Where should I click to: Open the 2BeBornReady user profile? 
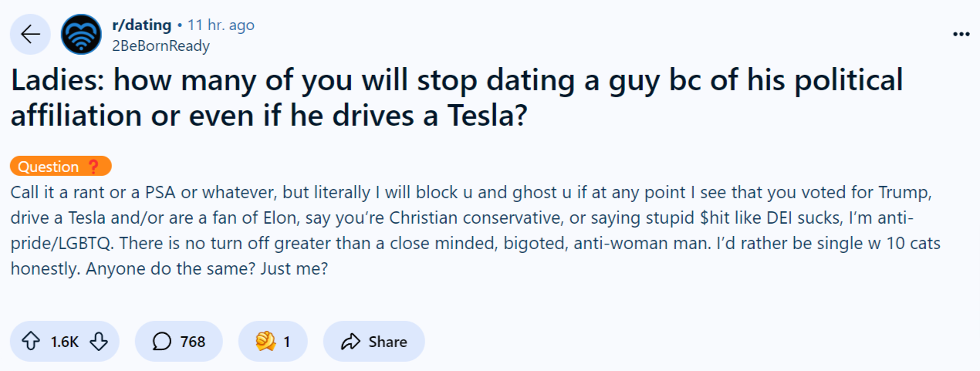(161, 46)
